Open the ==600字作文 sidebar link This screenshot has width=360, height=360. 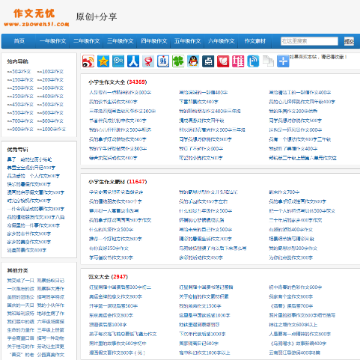point(50,113)
